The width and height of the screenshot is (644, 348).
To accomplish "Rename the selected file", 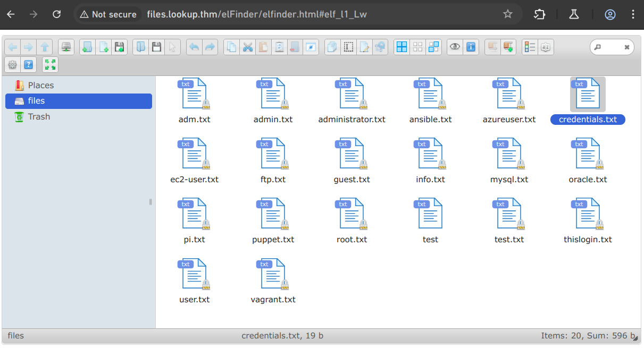I will coord(348,47).
